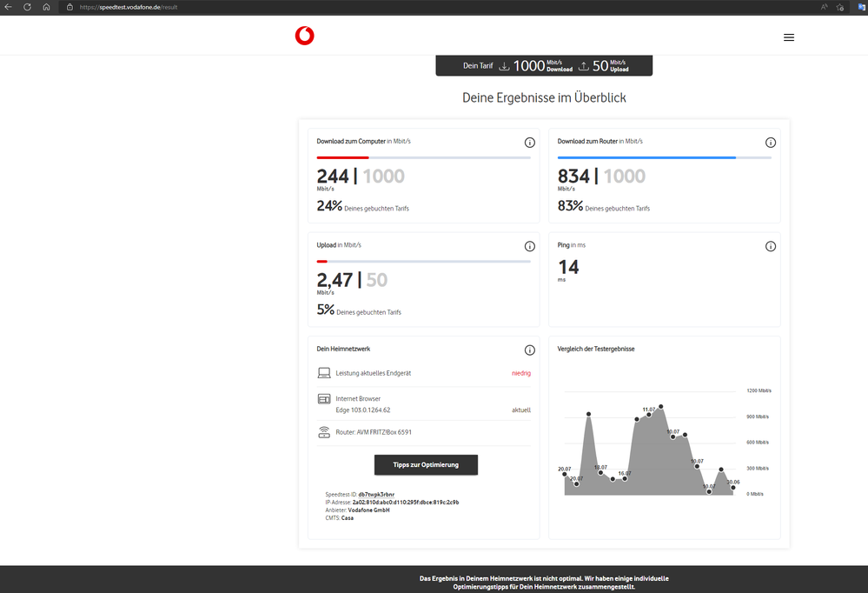This screenshot has height=593, width=868.
Task: Click the Vodafone logo
Action: (x=304, y=37)
